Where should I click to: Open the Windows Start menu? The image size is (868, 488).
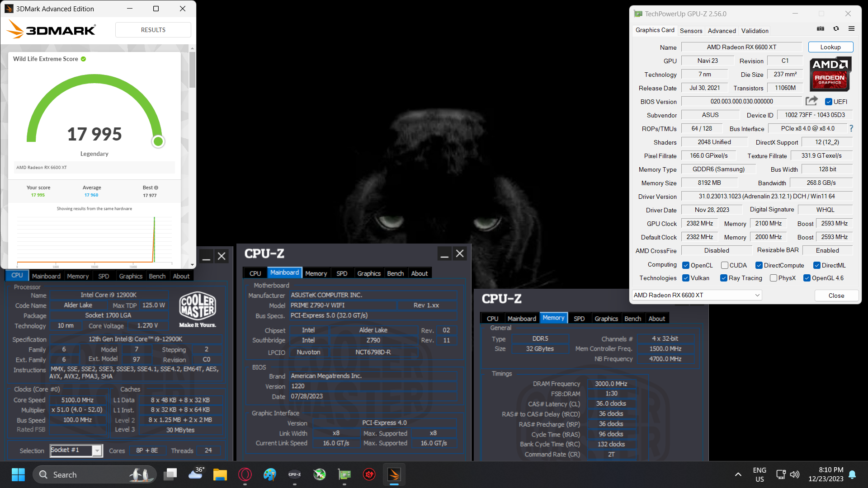18,474
